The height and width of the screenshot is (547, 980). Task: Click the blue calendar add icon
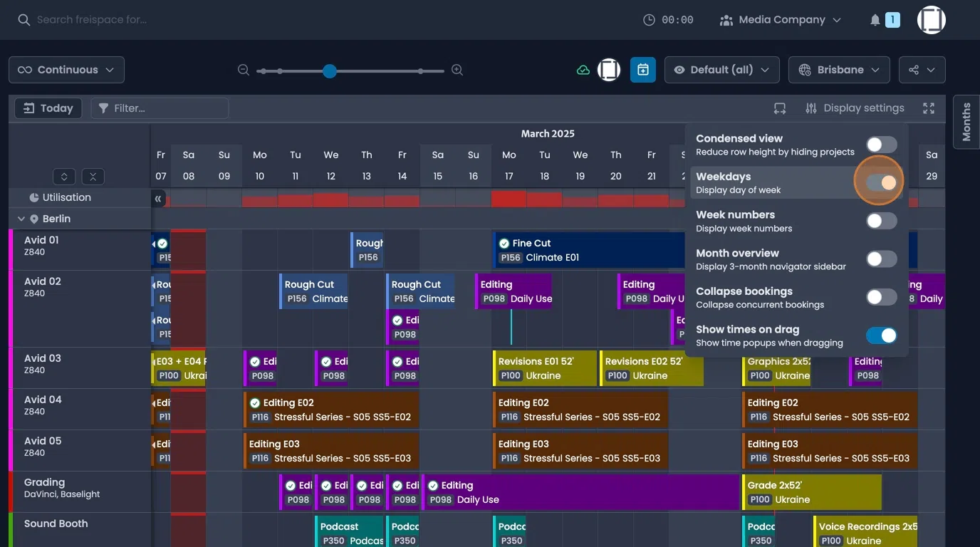(642, 70)
